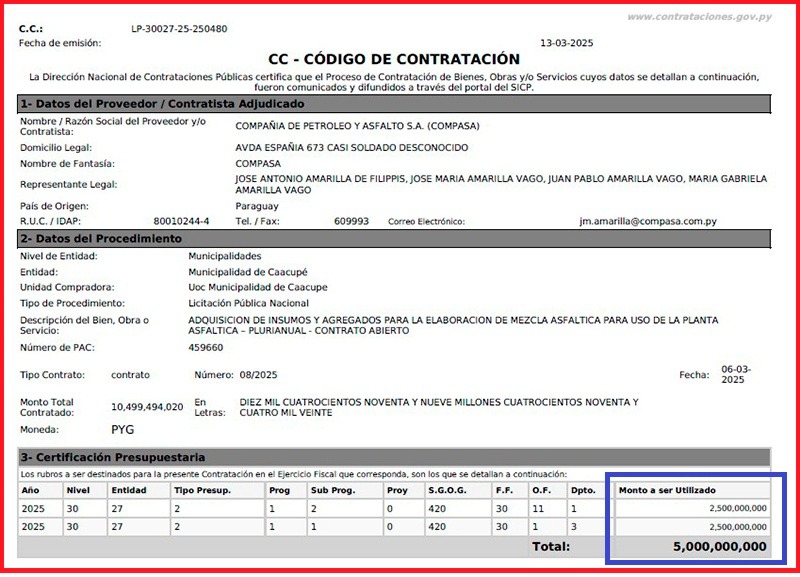Click the section 1 Datos del Proveedor header

point(394,104)
